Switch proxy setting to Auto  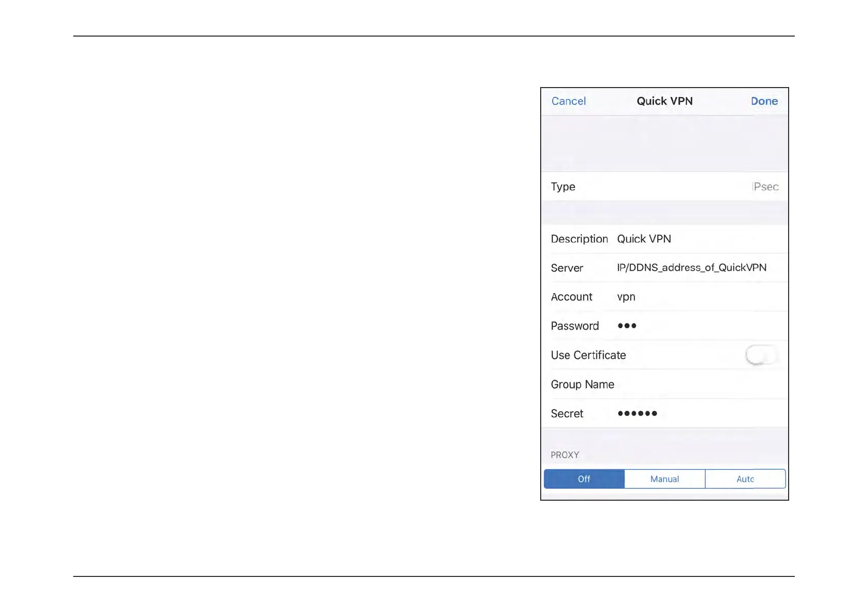coord(745,479)
